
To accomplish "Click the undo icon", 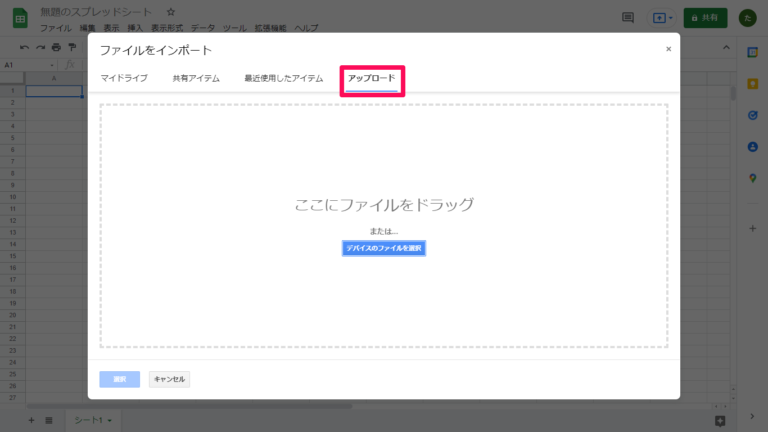I will coord(24,48).
